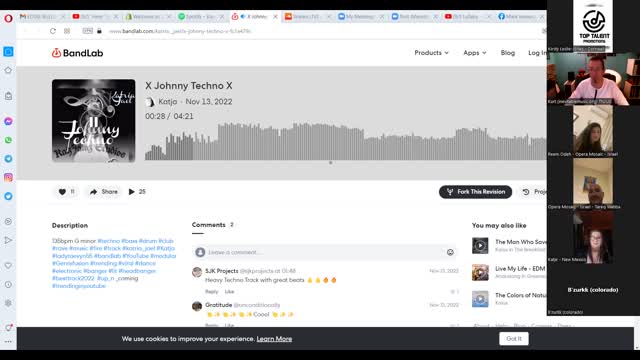Click the Johnny Techno album cover art
This screenshot has height=360, width=640.
[x=93, y=121]
